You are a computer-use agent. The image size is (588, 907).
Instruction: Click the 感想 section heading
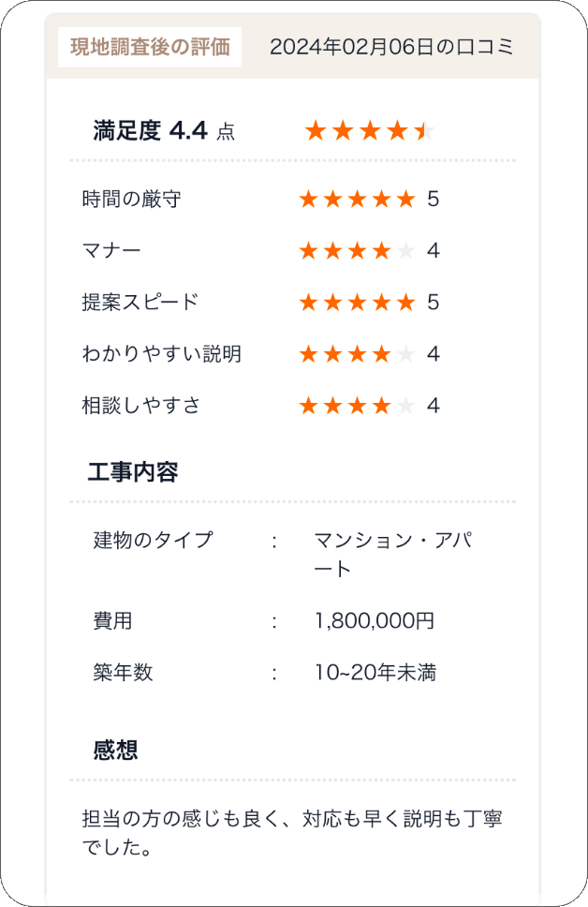pyautogui.click(x=115, y=751)
